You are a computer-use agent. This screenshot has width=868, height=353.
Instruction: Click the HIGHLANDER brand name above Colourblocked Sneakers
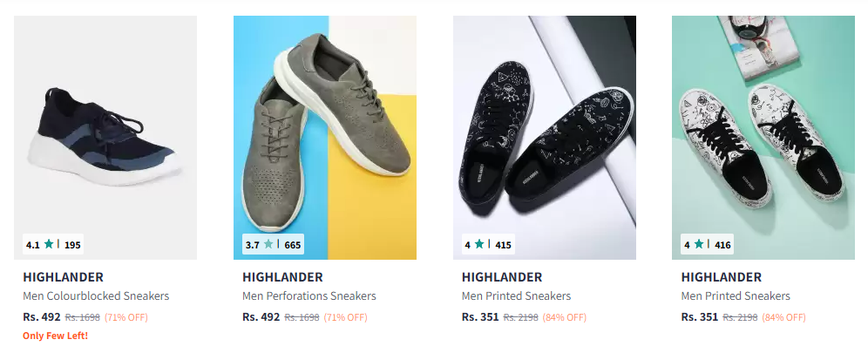point(63,277)
